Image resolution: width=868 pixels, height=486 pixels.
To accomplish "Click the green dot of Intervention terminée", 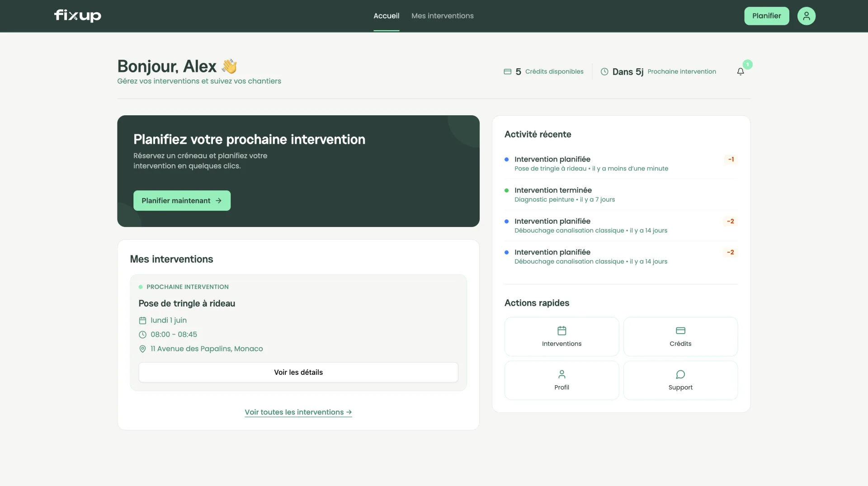I will click(506, 190).
